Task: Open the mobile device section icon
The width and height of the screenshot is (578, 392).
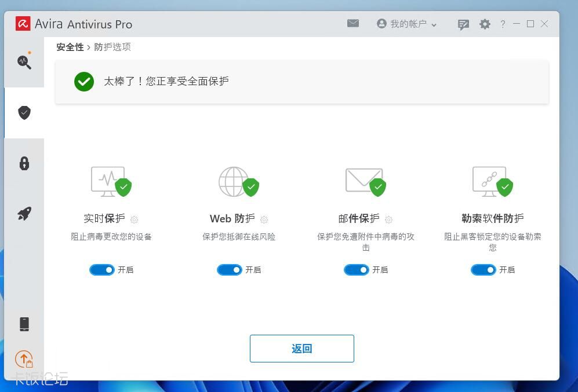Action: pyautogui.click(x=24, y=324)
